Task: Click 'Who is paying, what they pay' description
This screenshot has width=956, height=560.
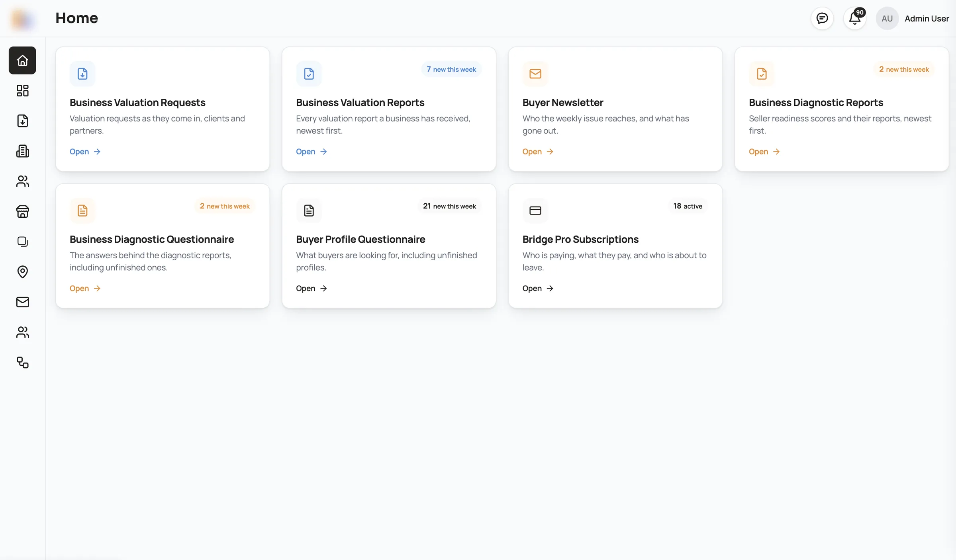Action: 615,261
